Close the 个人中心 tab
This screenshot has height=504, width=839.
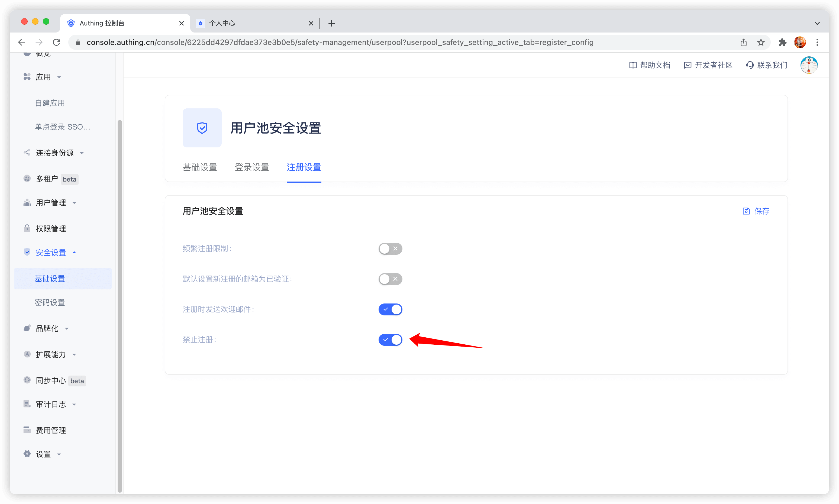coord(311,23)
